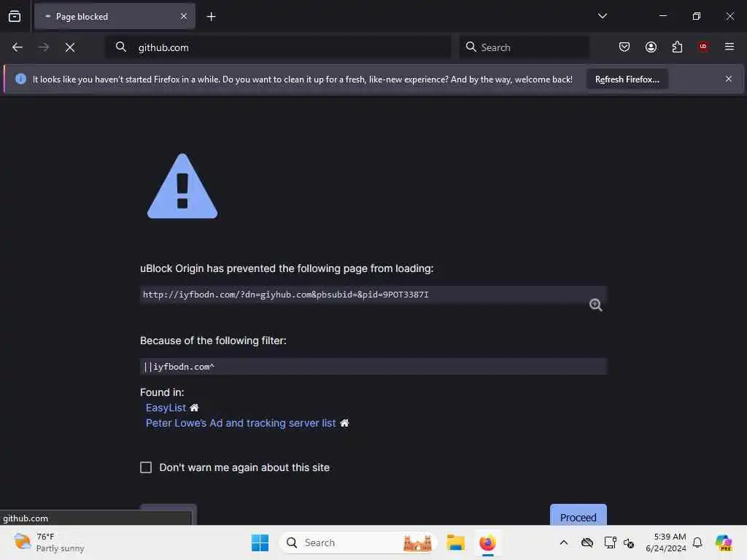Click the github.com address bar
The image size is (747, 560).
pyautogui.click(x=279, y=47)
